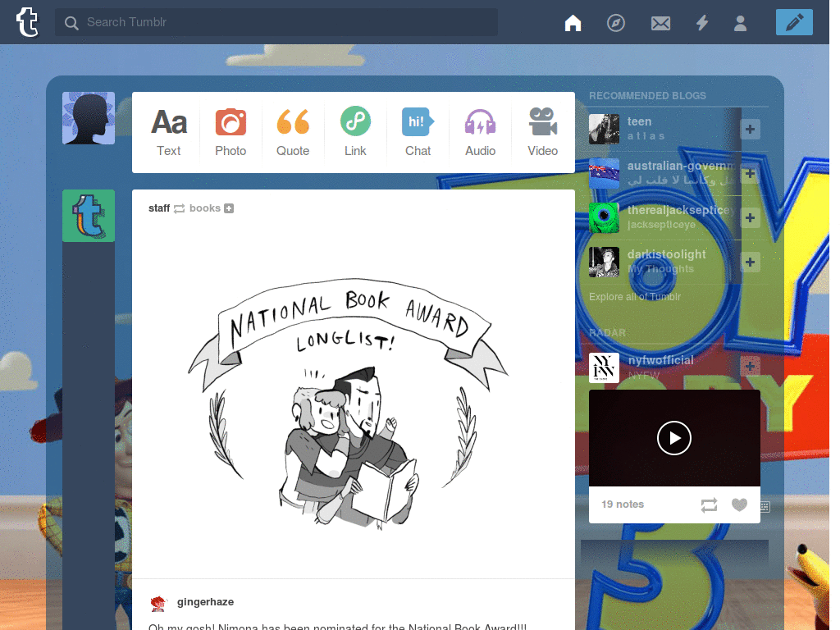This screenshot has height=630, width=840.
Task: Click the teen blog avatar
Action: click(x=604, y=129)
